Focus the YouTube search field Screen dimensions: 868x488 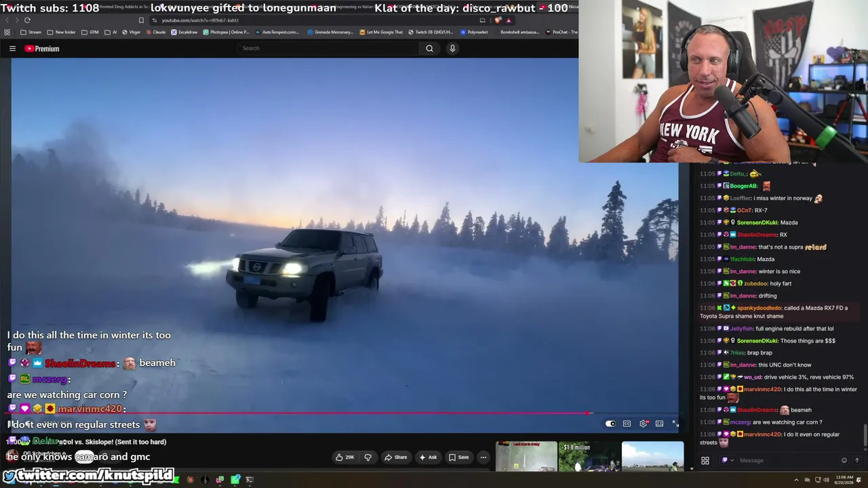(x=329, y=48)
